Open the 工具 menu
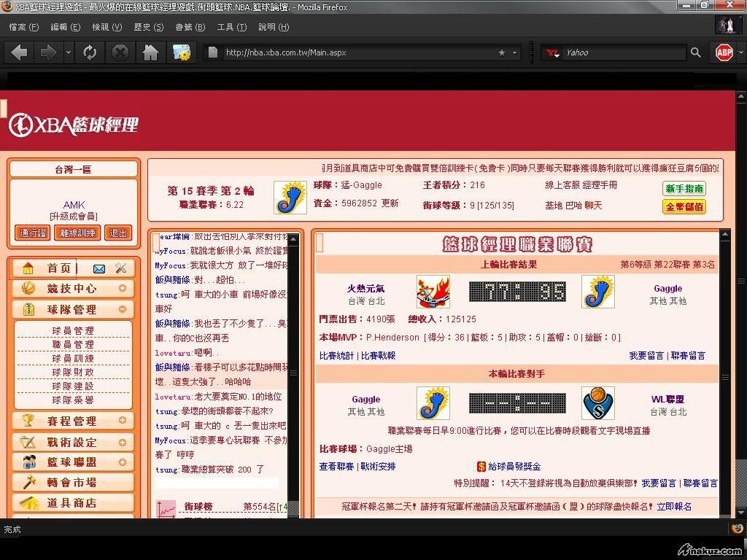Image resolution: width=747 pixels, height=560 pixels. (231, 27)
